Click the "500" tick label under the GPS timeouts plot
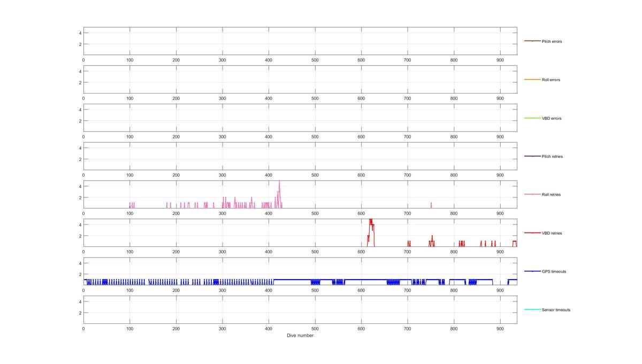The height and width of the screenshot is (364, 642). click(x=315, y=290)
